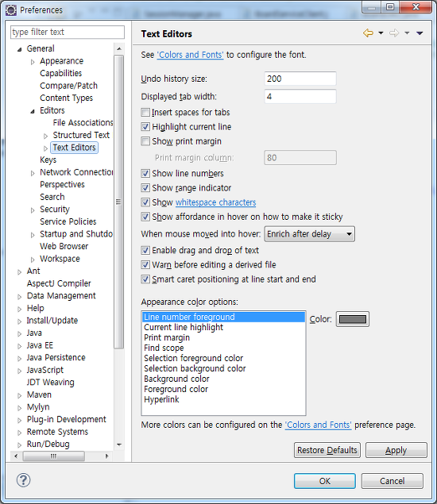Click the Apply button
437x504 pixels.
tap(396, 450)
